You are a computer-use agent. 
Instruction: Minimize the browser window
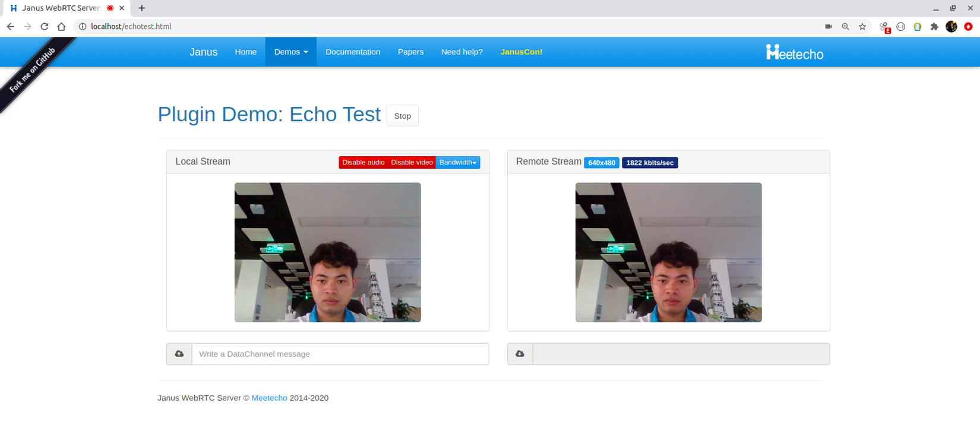click(x=936, y=8)
